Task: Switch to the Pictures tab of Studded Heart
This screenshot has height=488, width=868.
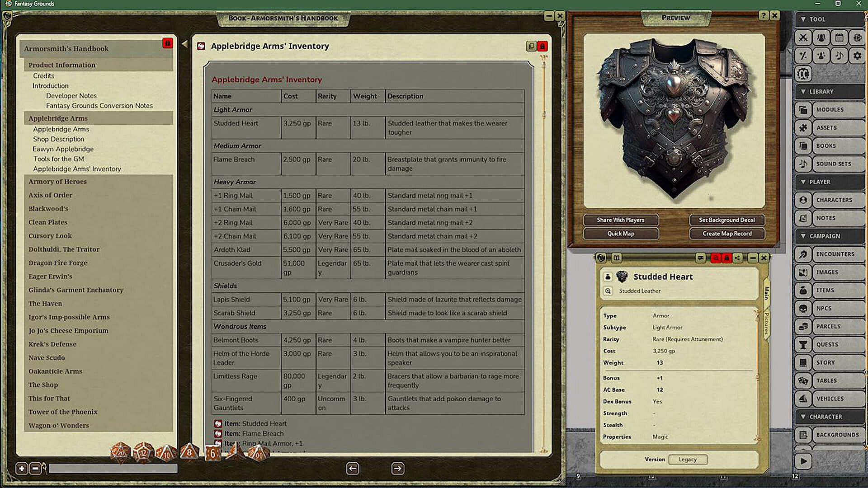Action: [x=766, y=323]
